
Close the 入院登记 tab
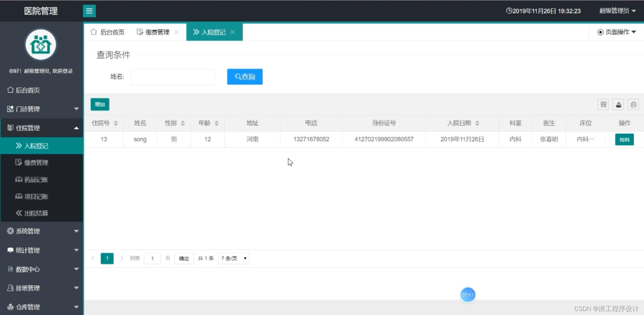coord(233,32)
